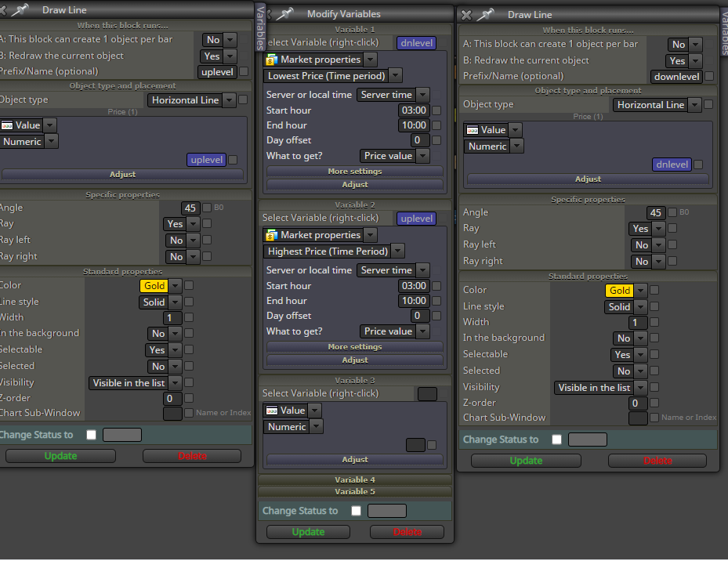Click uplevel price tag in left Draw Line
Viewport: 728px width, 568px height.
point(207,160)
